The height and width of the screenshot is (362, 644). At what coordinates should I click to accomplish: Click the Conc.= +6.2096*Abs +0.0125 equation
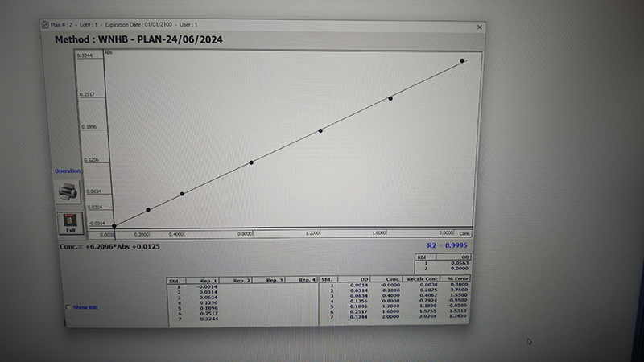coord(109,247)
